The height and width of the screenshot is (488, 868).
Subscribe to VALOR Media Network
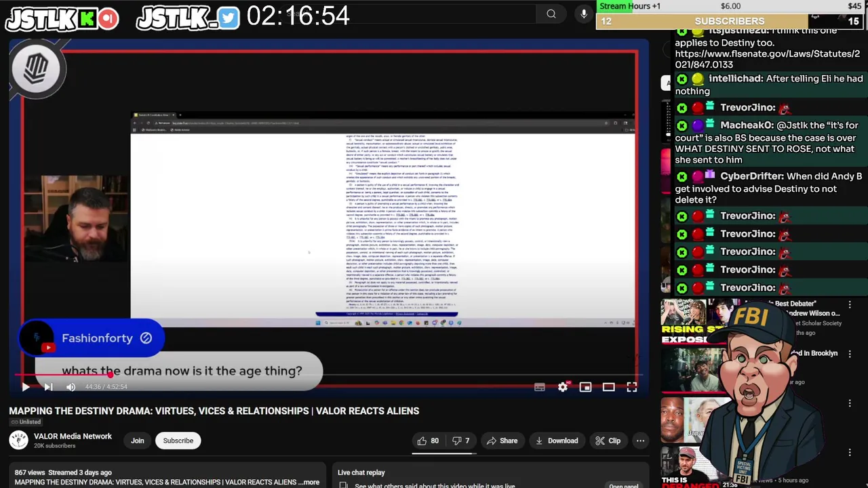[178, 441]
